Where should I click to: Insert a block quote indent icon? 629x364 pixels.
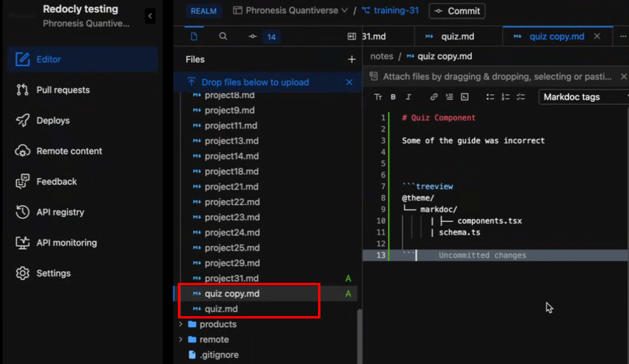point(449,97)
